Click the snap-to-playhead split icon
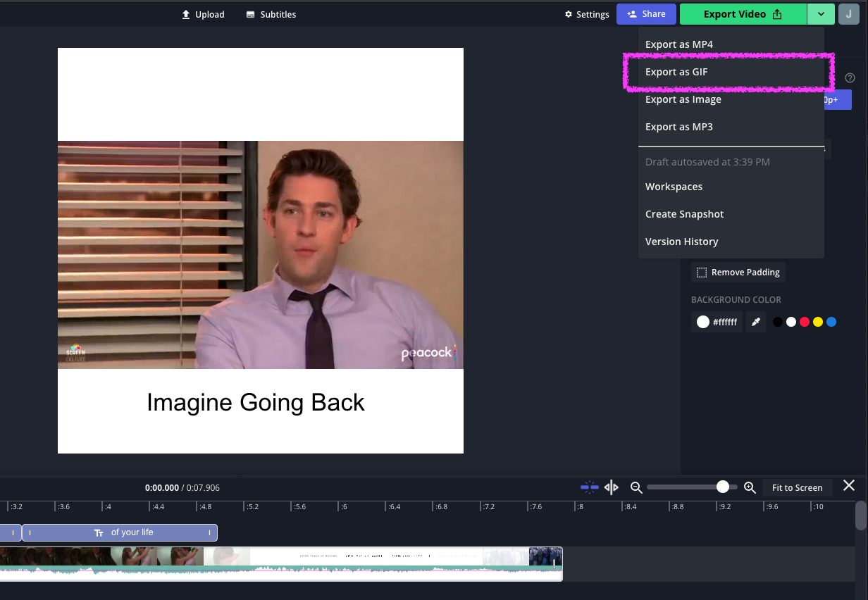Image resolution: width=868 pixels, height=600 pixels. tap(589, 487)
